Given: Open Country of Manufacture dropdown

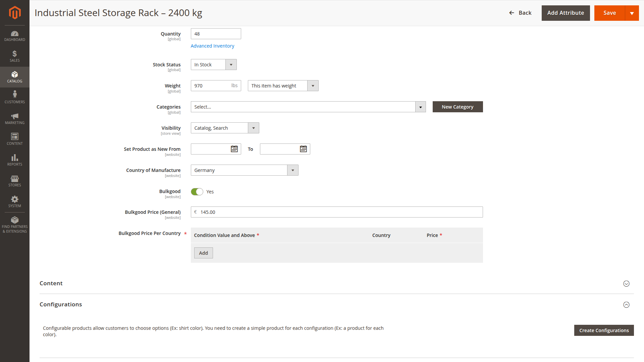Looking at the screenshot, I should pos(245,170).
